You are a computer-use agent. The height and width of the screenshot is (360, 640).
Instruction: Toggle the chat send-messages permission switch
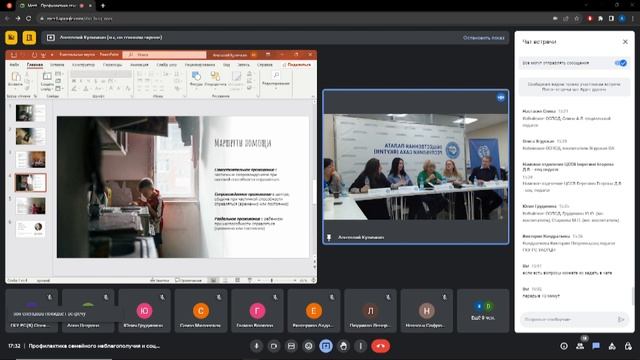(621, 63)
